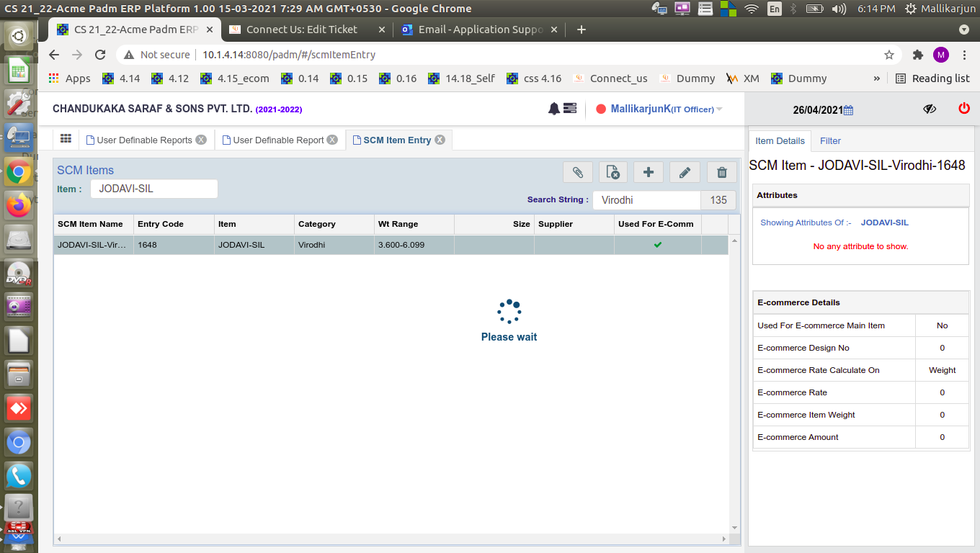Click the JODAVI-SIL attribute link

click(884, 222)
